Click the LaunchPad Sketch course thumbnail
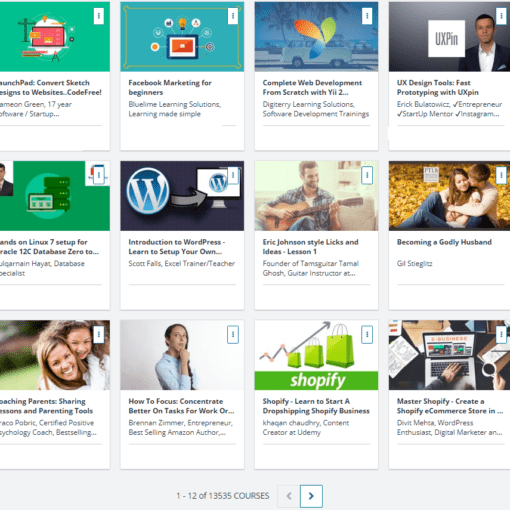Screen dimensions: 510x510 pos(55,37)
